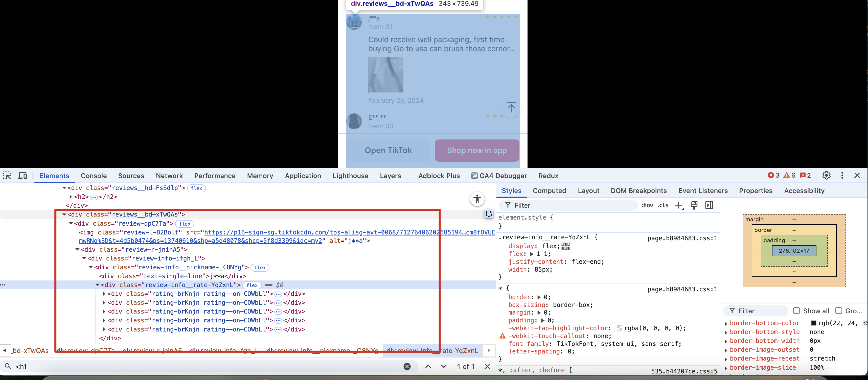
Task: Clear the search field with the X icon
Action: (407, 367)
